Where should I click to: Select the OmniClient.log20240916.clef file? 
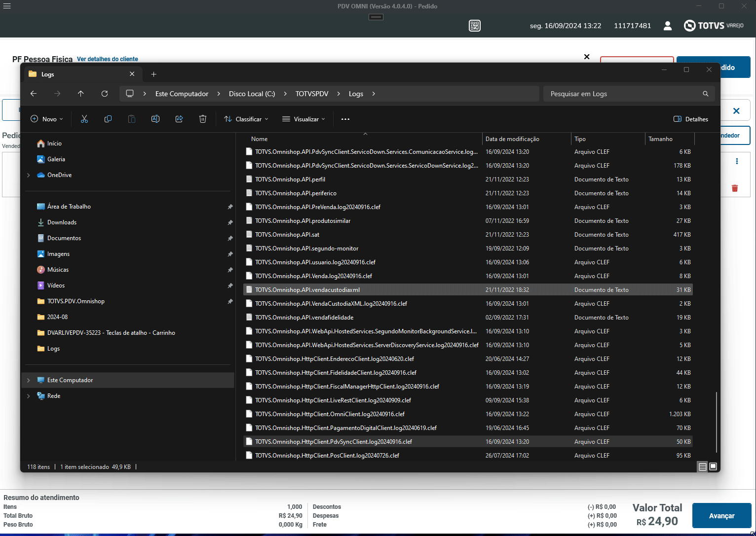click(468, 414)
